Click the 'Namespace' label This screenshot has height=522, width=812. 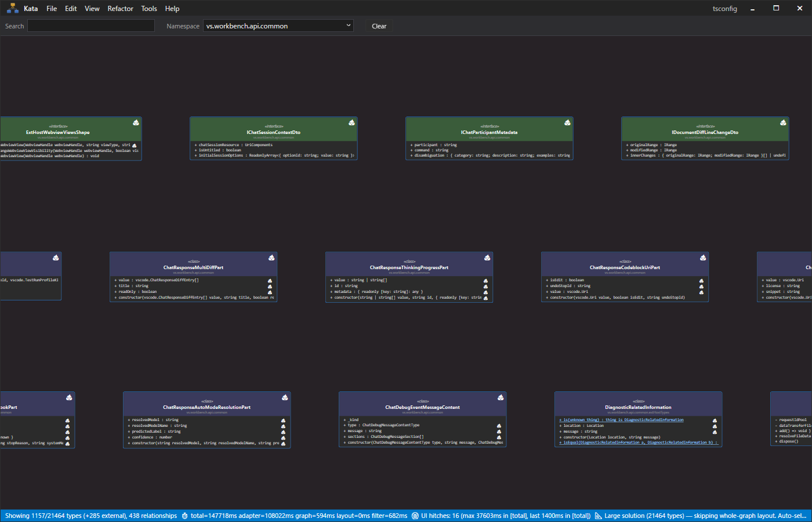tap(183, 26)
